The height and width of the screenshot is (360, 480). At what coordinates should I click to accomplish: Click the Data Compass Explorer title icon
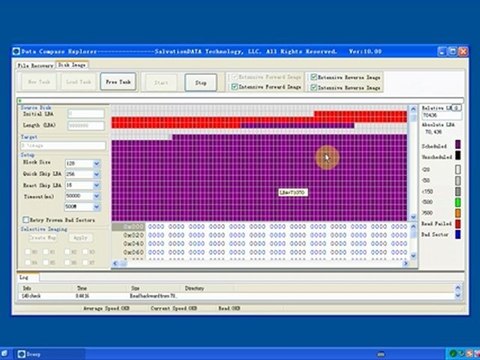tap(16, 51)
